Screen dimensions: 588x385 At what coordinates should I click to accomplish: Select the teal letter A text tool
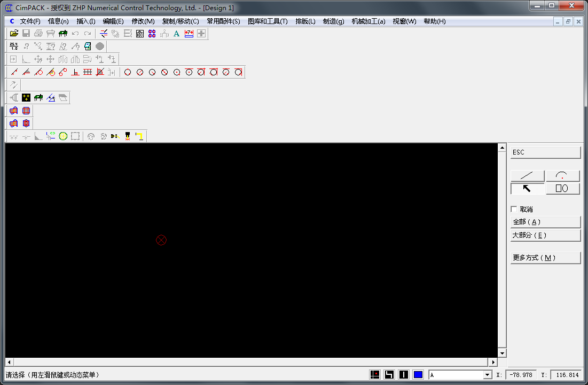click(x=176, y=34)
